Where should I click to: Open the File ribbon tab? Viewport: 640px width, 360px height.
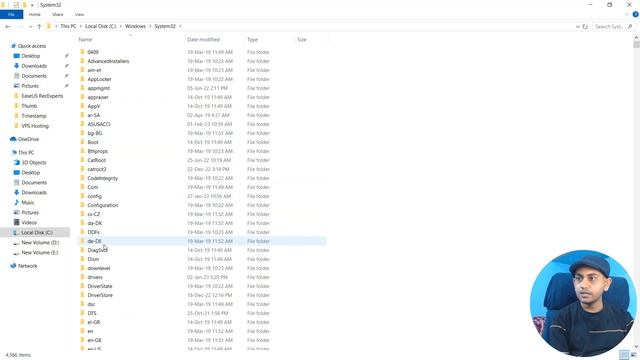pos(11,14)
